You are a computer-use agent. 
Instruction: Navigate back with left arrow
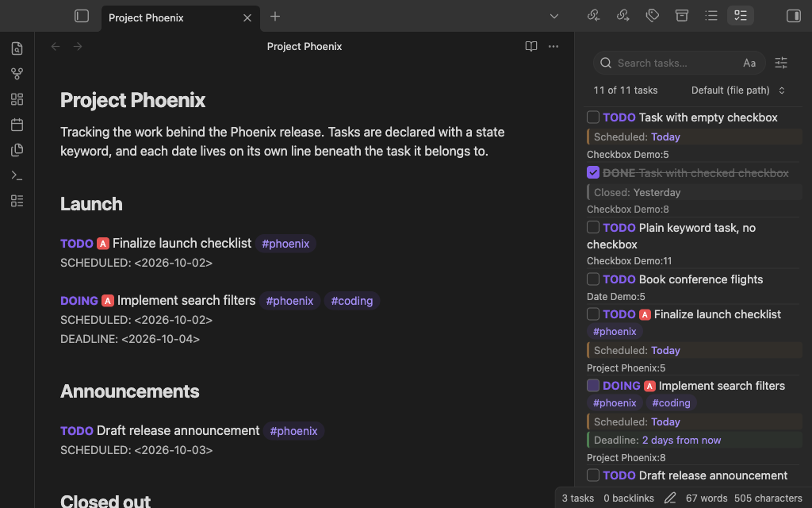click(x=56, y=47)
